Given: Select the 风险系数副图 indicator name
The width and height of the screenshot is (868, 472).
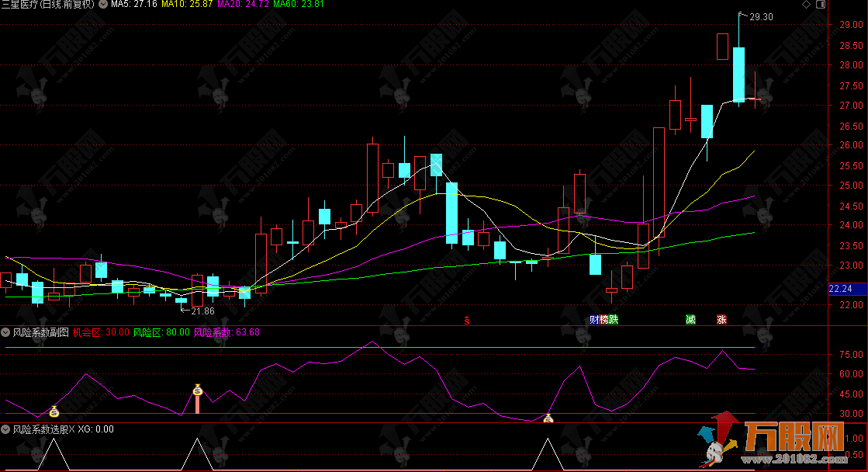Looking at the screenshot, I should click(41, 332).
